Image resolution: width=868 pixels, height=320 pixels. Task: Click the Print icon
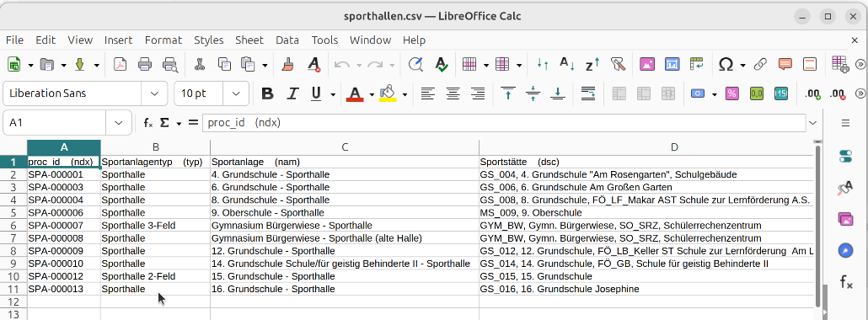click(x=145, y=65)
